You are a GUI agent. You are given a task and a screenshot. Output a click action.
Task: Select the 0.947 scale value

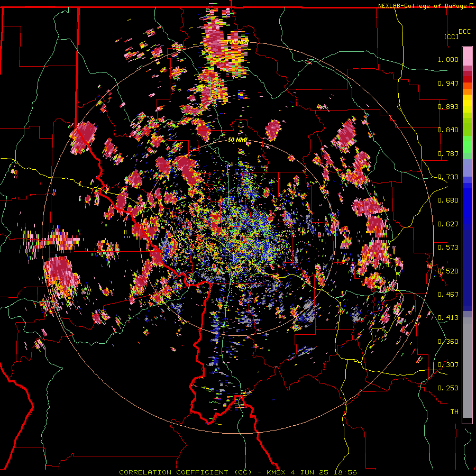coord(448,83)
